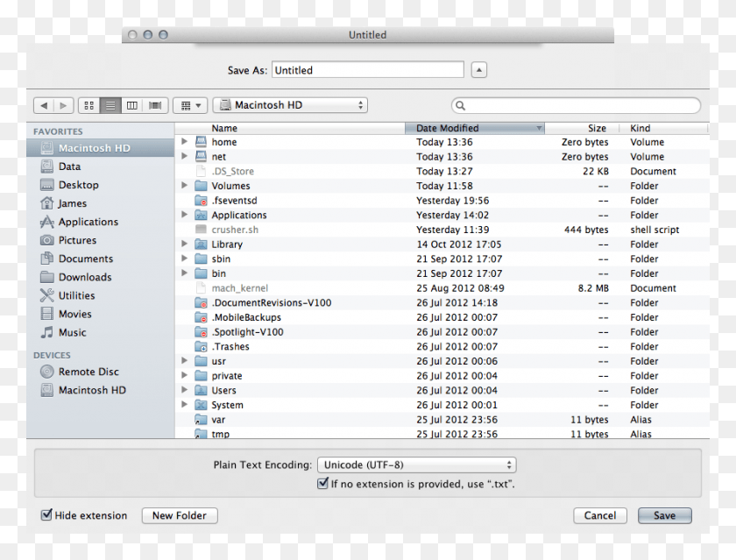
Task: Open Pictures in the sidebar
Action: coord(101,240)
